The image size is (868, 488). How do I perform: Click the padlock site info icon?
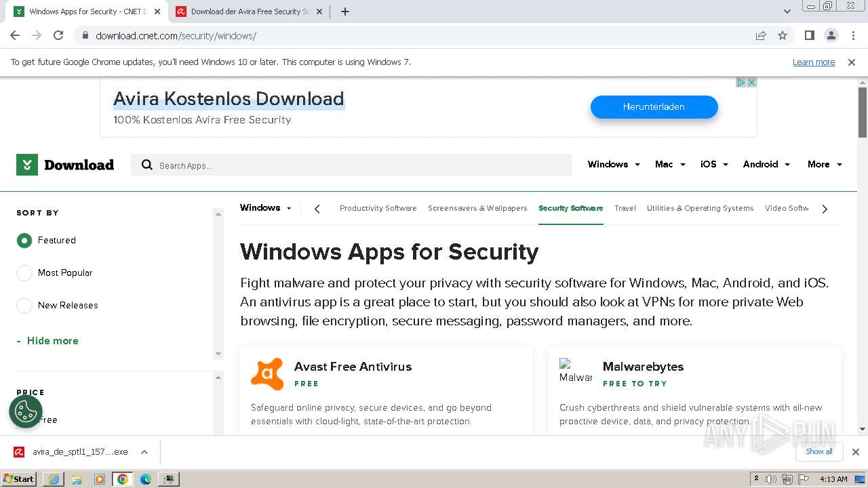[x=85, y=35]
